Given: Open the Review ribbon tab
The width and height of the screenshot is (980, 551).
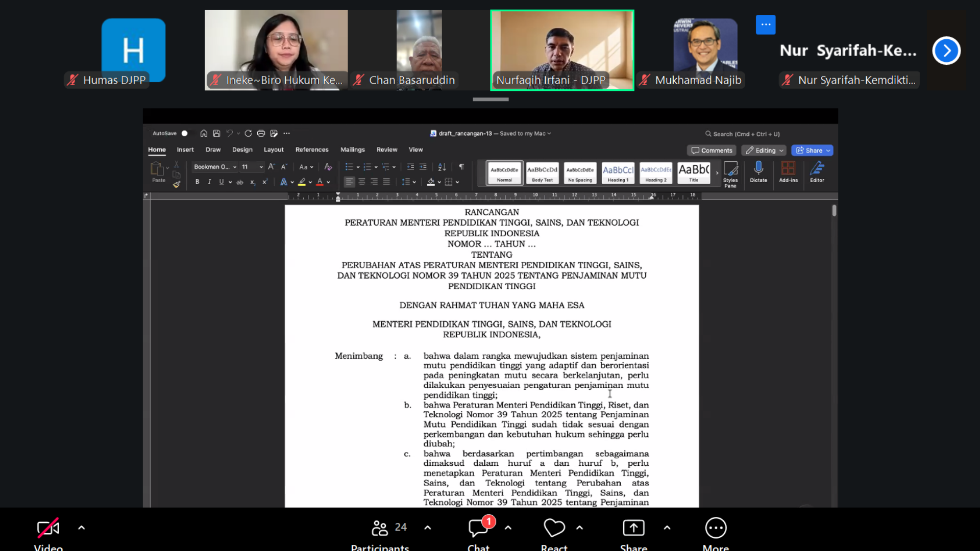Looking at the screenshot, I should click(x=387, y=150).
